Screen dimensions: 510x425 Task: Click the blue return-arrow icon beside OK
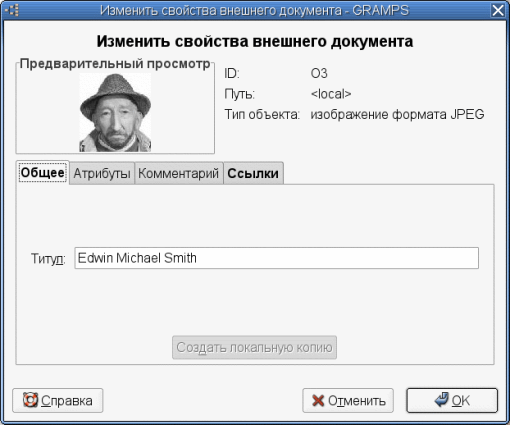coord(442,399)
